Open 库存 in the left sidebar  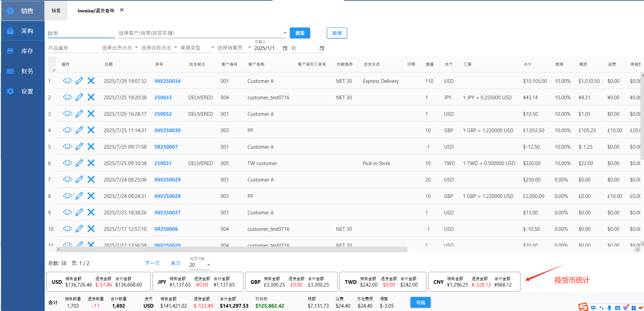click(23, 51)
